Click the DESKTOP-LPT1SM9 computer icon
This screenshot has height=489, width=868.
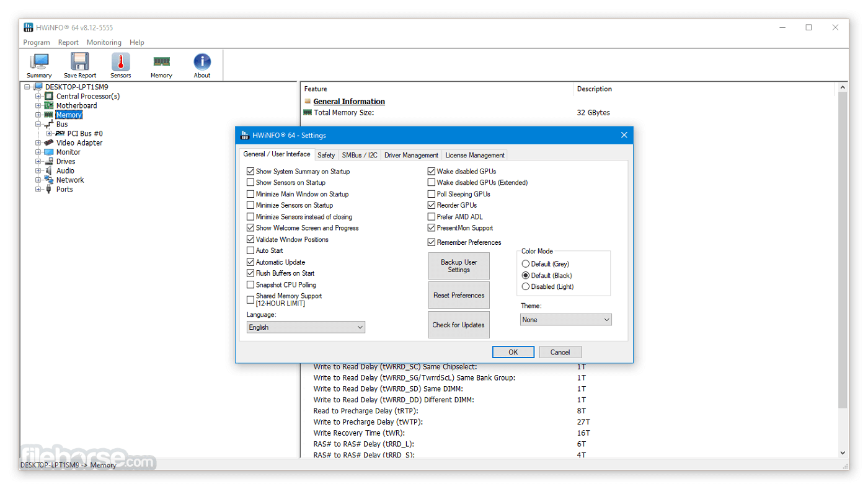pos(38,87)
